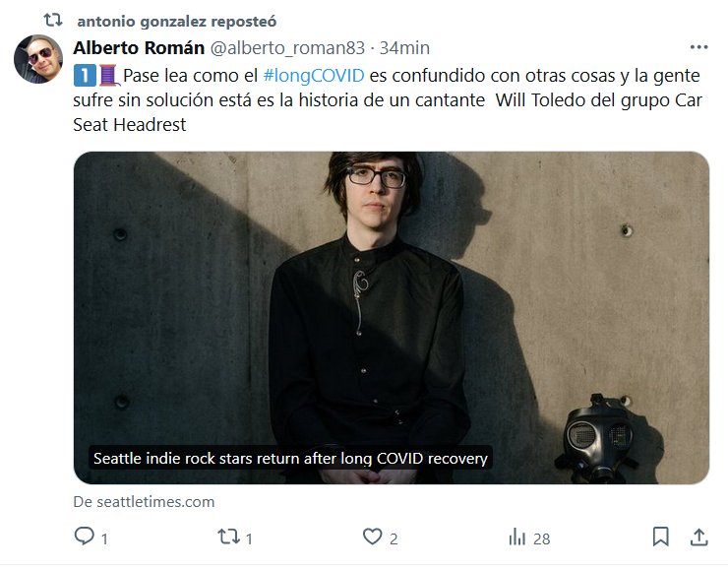
Task: Open the 'De seattletimes.com' source link
Action: 144,502
